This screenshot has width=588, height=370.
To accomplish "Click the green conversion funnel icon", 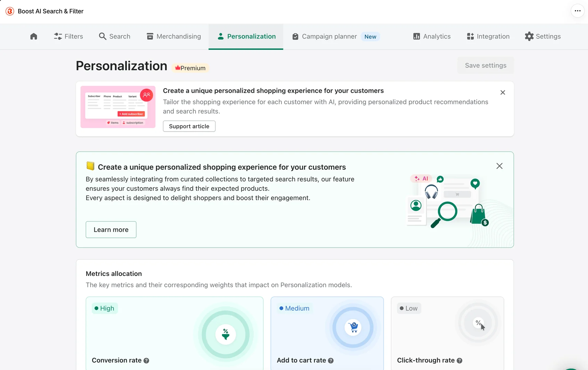I will (x=226, y=334).
